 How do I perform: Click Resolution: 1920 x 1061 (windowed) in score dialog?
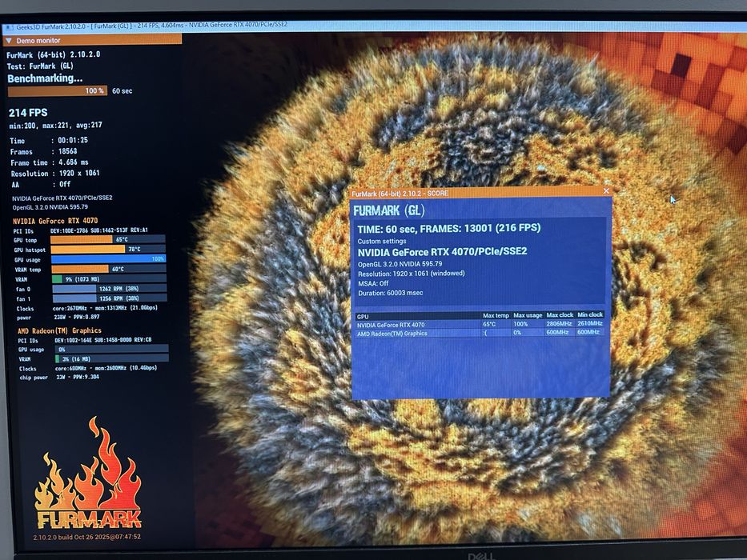[x=412, y=274]
